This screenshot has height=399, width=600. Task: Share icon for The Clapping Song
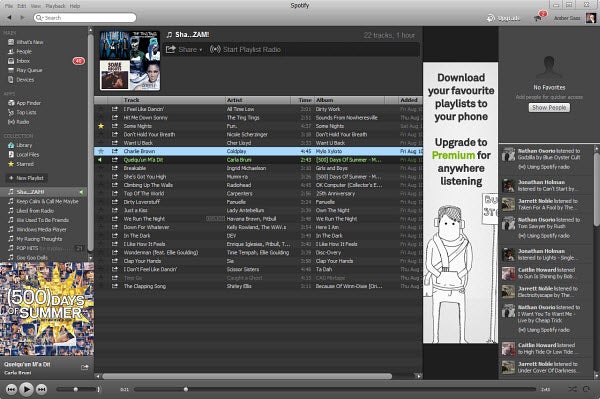tap(114, 286)
